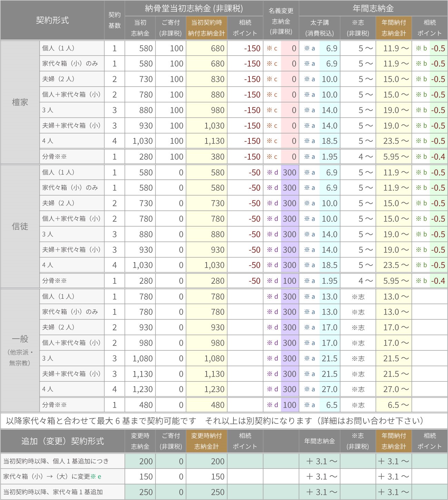Select 480 当初志納金 in 一般 分骨 row
Viewport: 448px width, 500px height.
140,405
